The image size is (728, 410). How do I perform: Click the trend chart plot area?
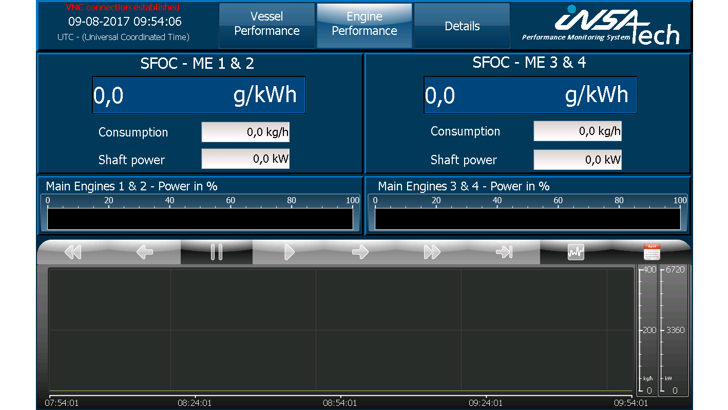point(341,329)
